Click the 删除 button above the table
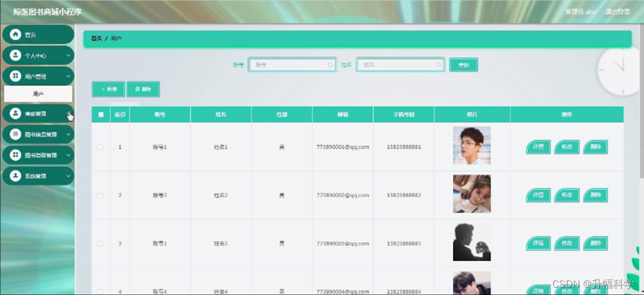 click(x=143, y=89)
